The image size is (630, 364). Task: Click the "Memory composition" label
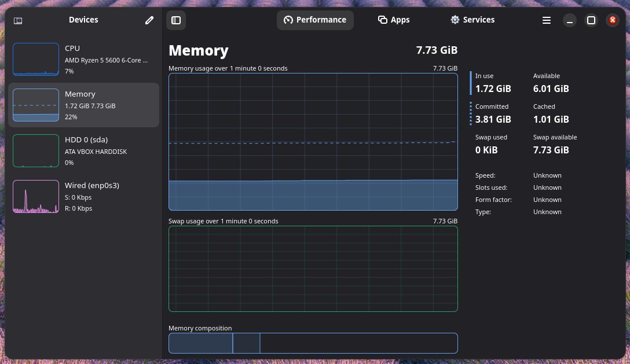(200, 328)
